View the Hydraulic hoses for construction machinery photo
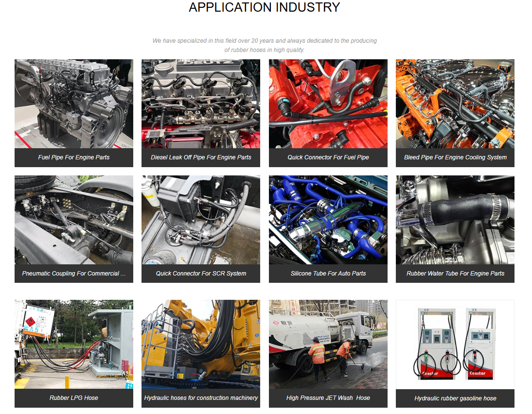 coord(200,344)
